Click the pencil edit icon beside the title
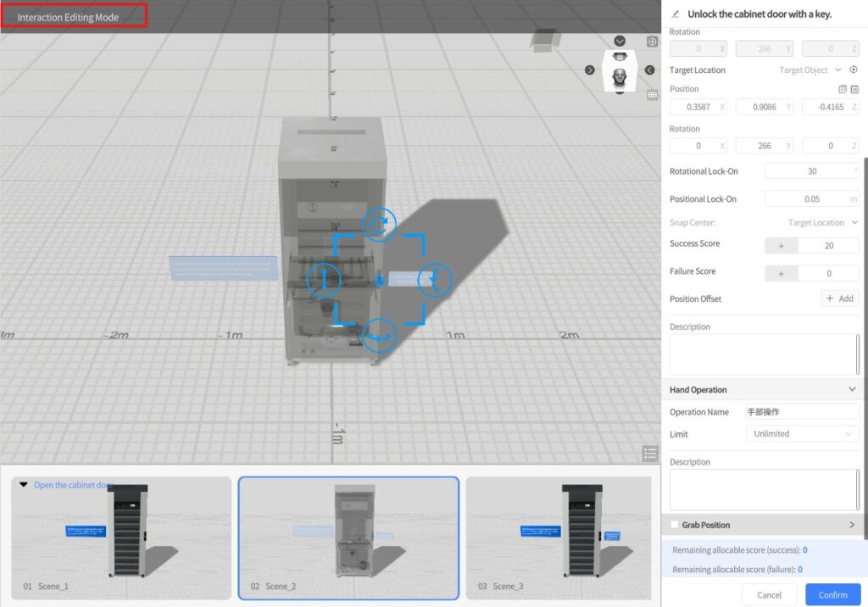This screenshot has width=868, height=607. pos(676,14)
